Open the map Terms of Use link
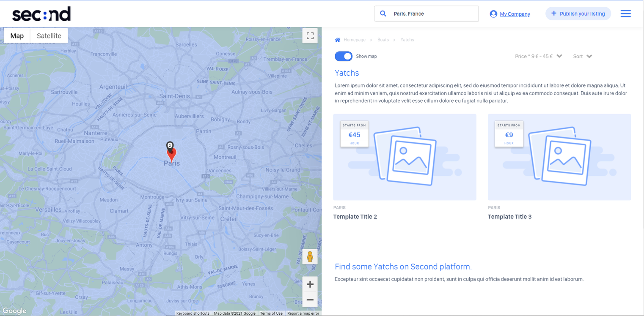The image size is (644, 316). pyautogui.click(x=271, y=313)
